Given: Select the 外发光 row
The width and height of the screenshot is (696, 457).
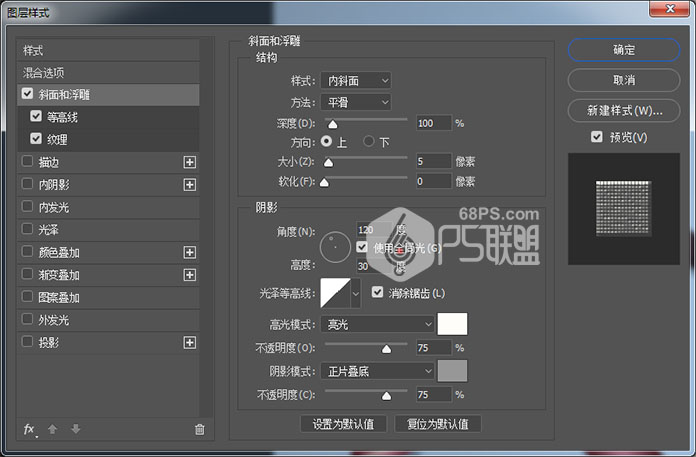Looking at the screenshot, I should (x=109, y=320).
